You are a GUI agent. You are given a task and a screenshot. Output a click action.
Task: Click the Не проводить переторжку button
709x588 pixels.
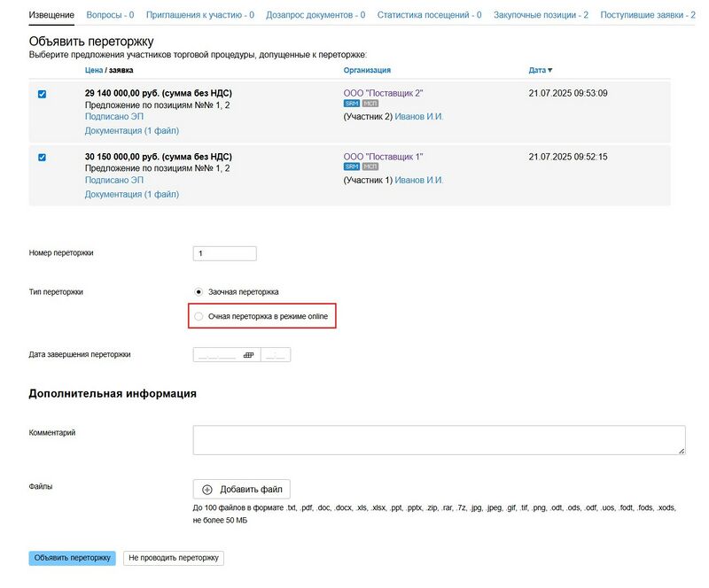click(x=174, y=558)
